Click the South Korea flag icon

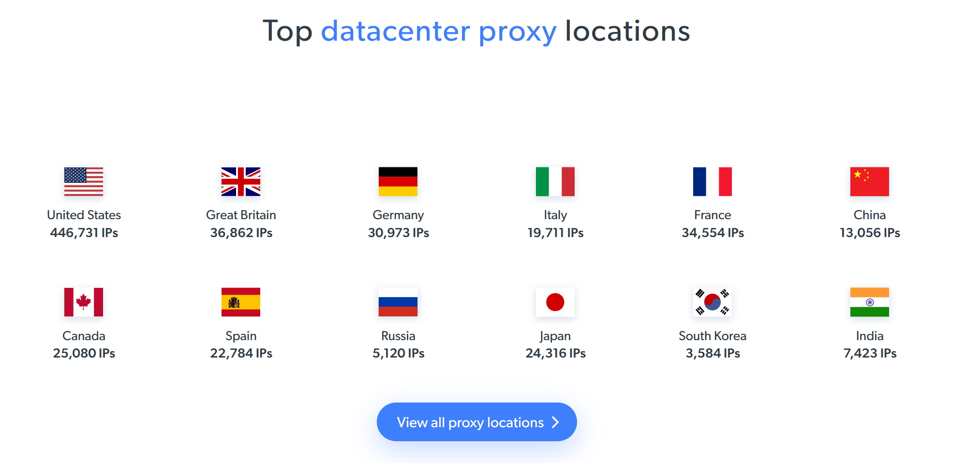coord(713,302)
